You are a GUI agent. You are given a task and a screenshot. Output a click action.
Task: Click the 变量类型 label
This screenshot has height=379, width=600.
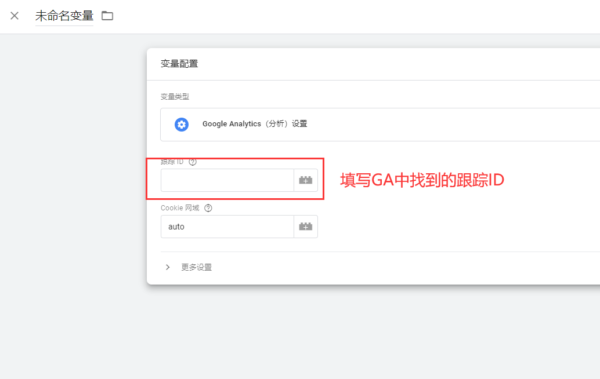tap(174, 96)
